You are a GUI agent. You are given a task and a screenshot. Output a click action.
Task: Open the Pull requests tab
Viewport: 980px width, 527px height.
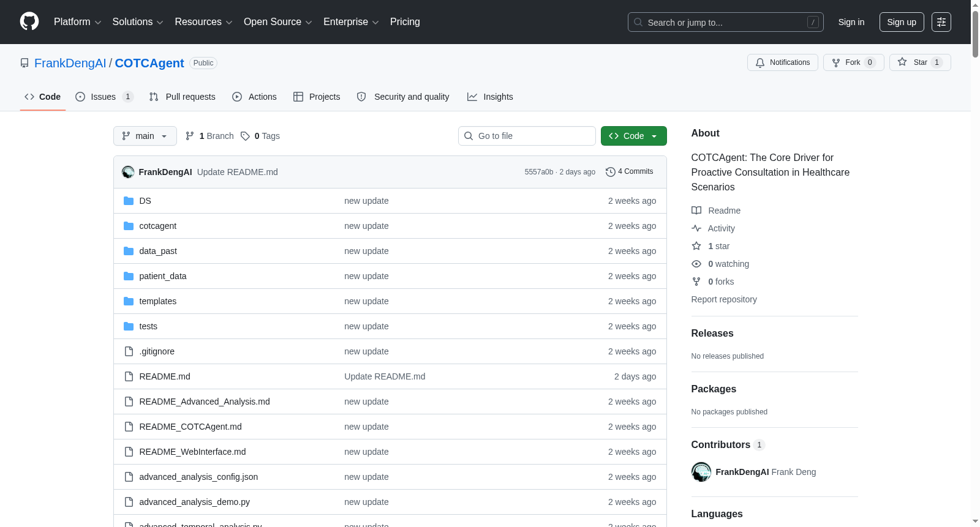183,97
